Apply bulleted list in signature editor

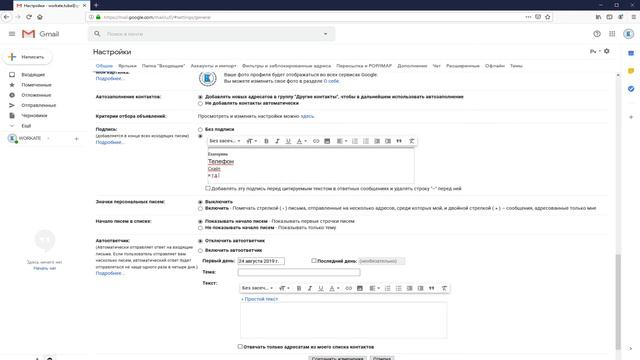pyautogui.click(x=366, y=141)
